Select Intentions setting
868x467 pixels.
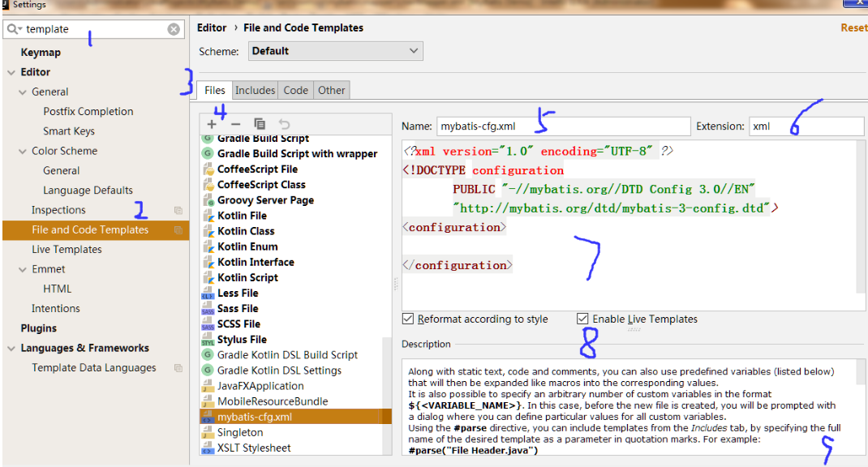pos(55,309)
